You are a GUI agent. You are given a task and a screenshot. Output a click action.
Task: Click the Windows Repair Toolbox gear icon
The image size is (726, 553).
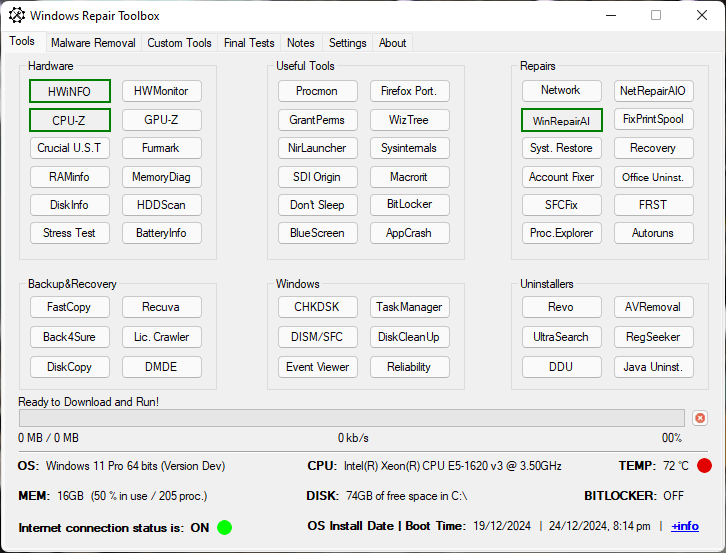click(17, 16)
